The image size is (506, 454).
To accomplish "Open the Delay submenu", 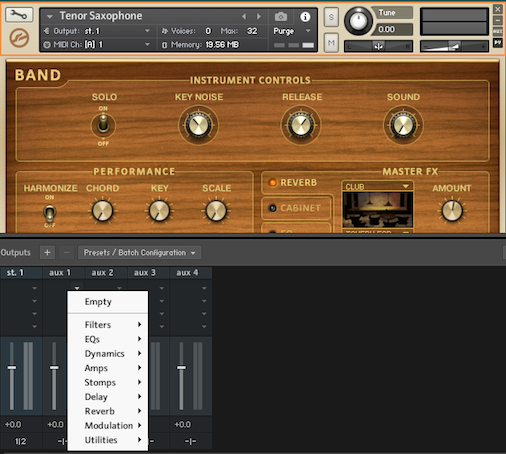I will click(x=108, y=397).
